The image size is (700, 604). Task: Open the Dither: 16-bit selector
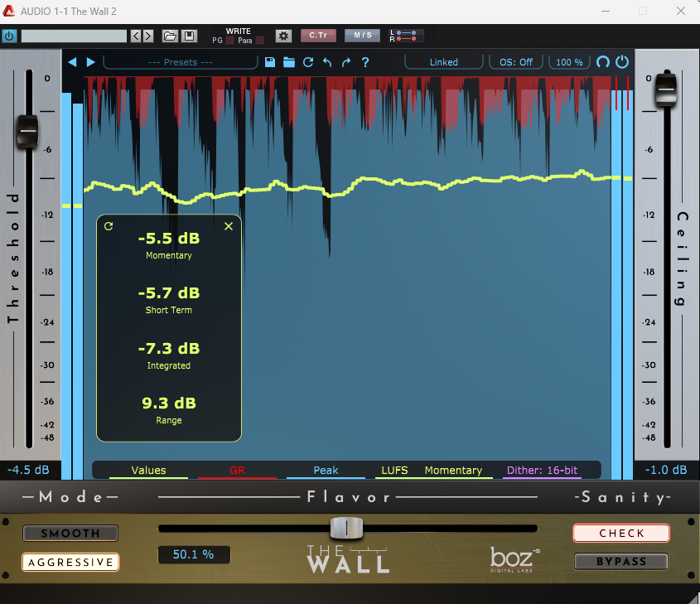coord(542,471)
